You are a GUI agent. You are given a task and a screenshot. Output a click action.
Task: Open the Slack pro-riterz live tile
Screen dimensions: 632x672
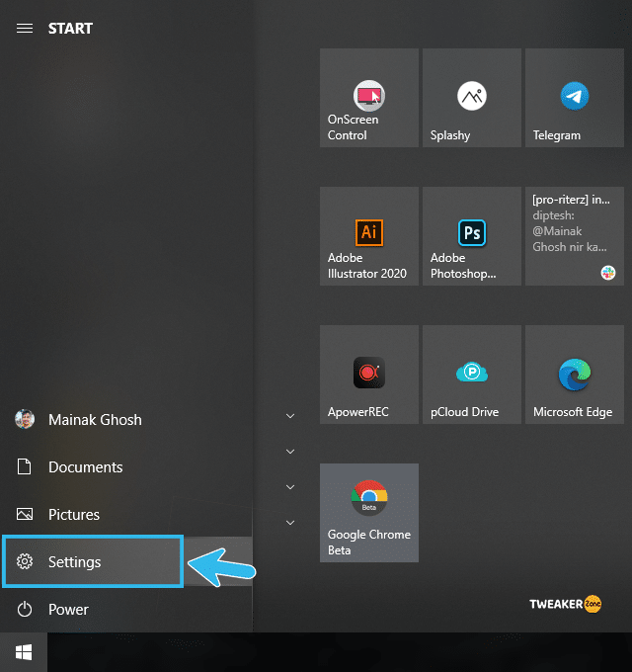(575, 236)
